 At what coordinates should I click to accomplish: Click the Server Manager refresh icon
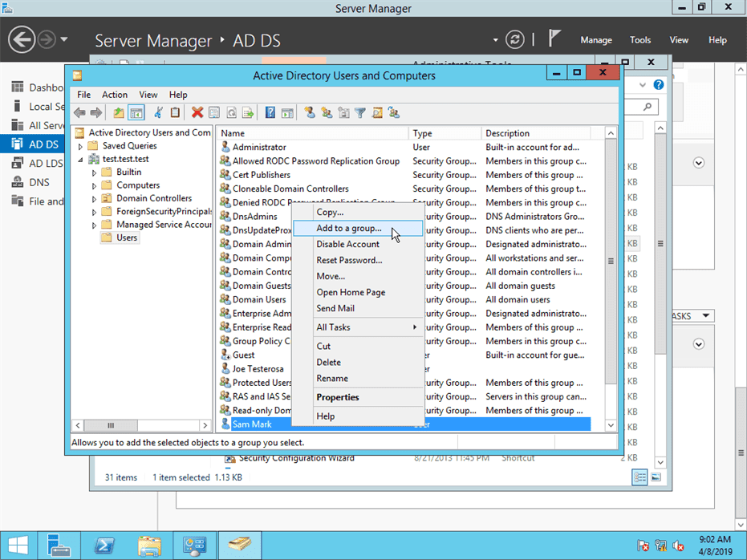(514, 39)
